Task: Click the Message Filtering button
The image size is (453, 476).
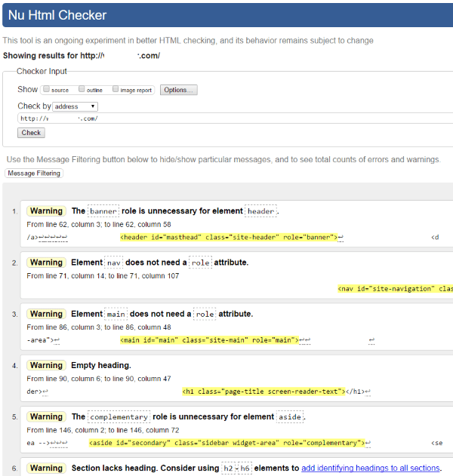Action: [34, 174]
